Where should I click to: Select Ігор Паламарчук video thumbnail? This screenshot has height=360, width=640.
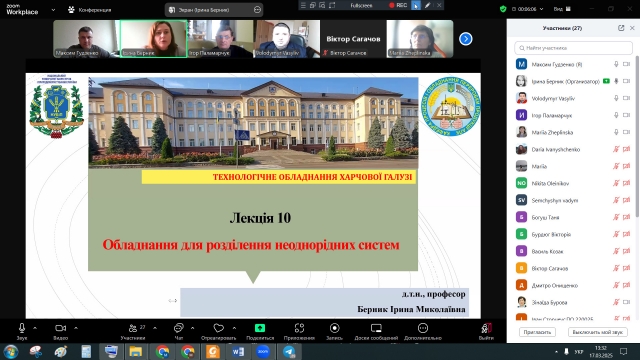point(220,39)
